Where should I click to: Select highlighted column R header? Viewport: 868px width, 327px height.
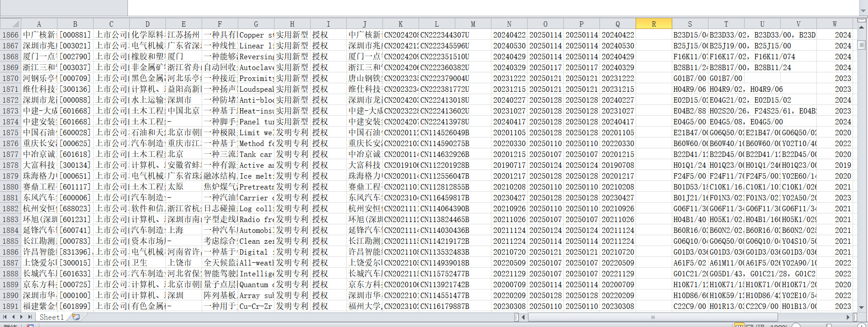click(x=654, y=24)
